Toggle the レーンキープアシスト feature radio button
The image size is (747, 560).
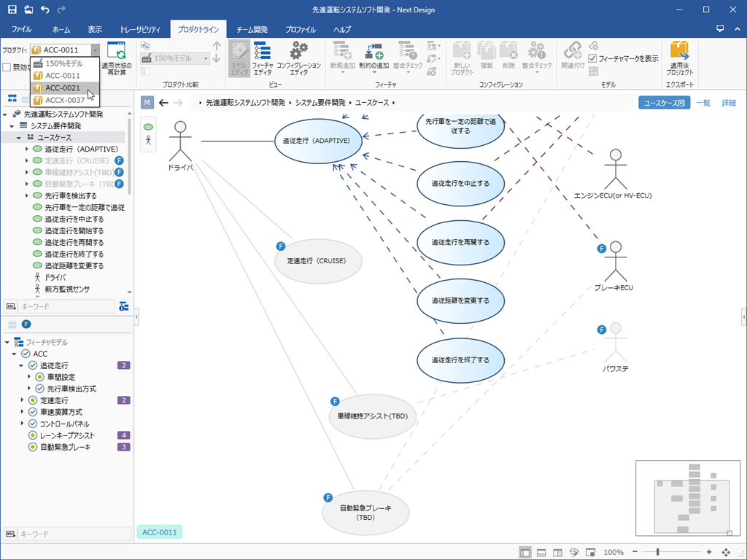(33, 435)
